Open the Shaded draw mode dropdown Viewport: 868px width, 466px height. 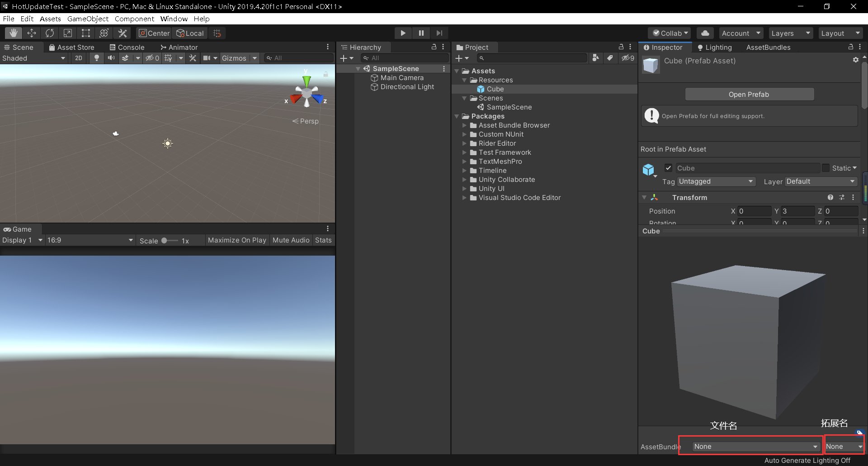34,58
